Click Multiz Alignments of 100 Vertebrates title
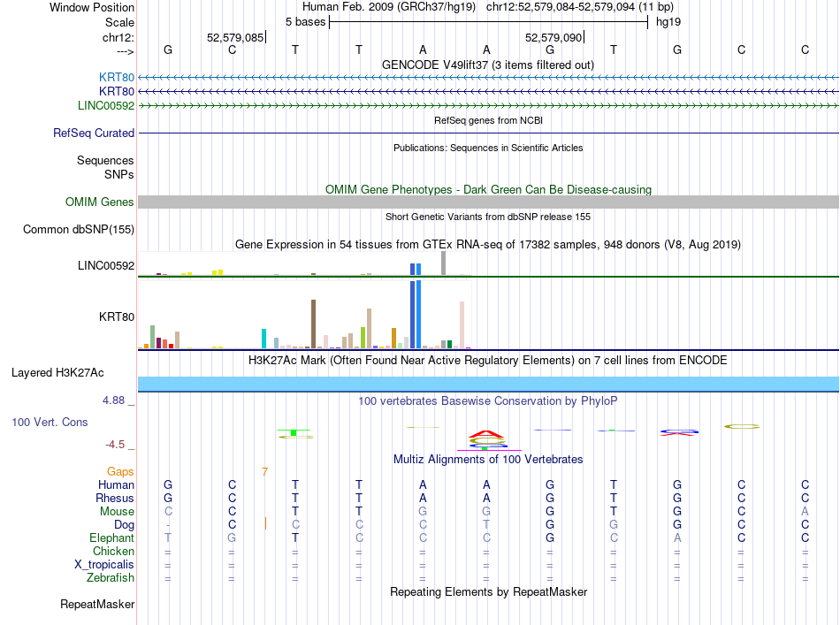 tap(488, 459)
